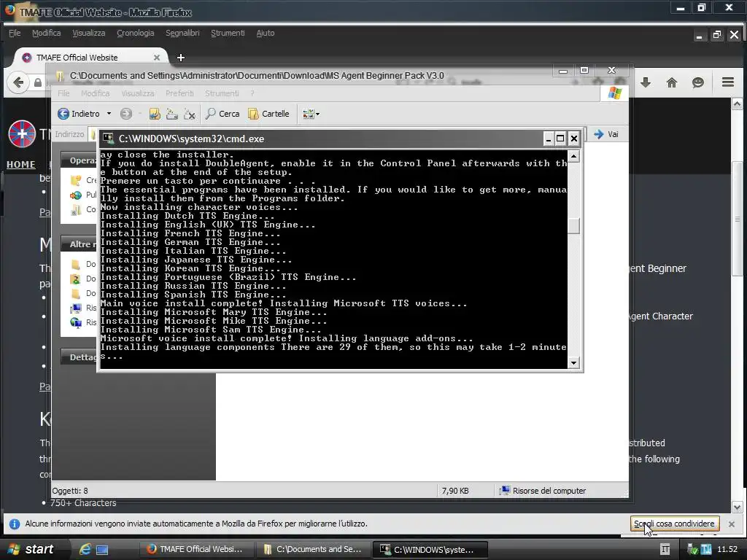
Task: Click the info icon in notification bar
Action: pyautogui.click(x=15, y=524)
